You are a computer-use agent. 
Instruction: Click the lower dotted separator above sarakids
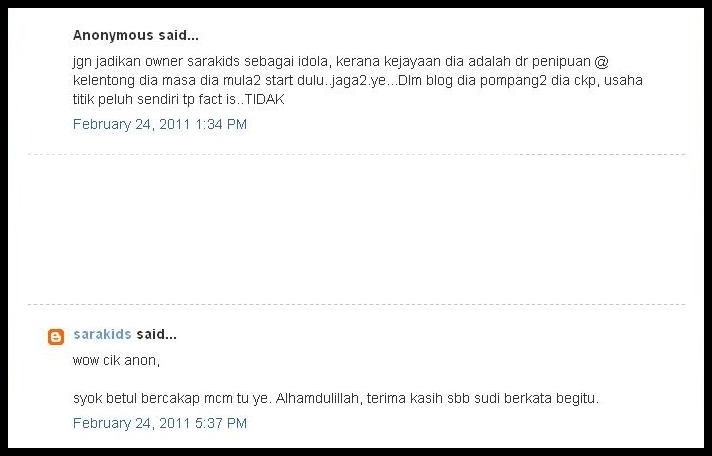tap(356, 304)
